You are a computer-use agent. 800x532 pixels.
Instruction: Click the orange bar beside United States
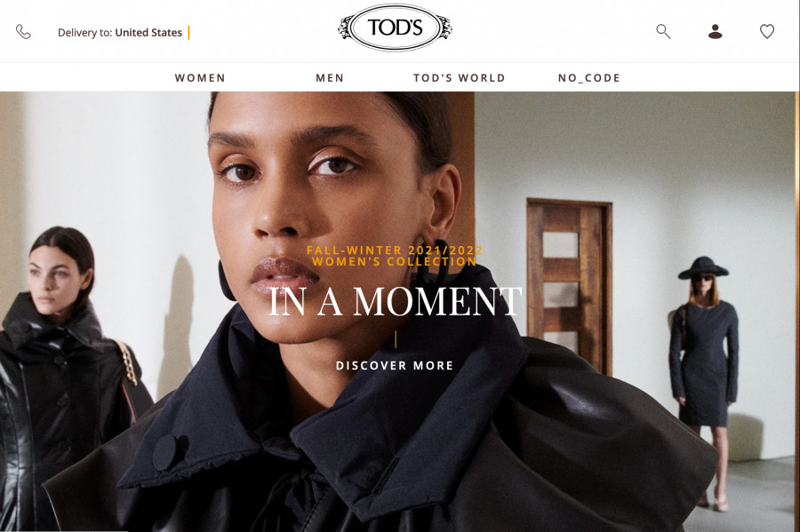[x=188, y=32]
